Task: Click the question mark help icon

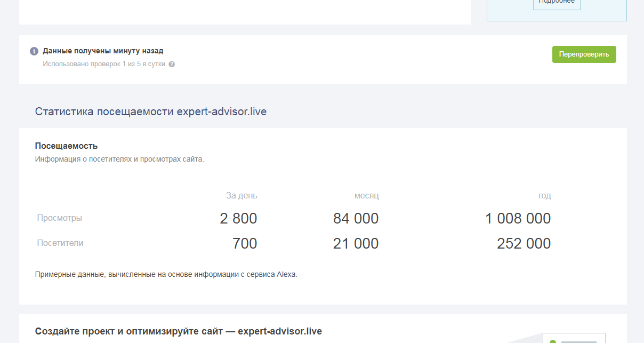Action: click(172, 65)
